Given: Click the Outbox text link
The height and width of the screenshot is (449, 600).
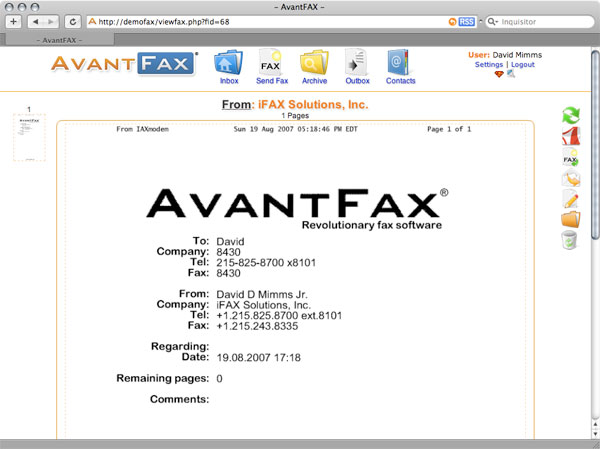Looking at the screenshot, I should [357, 81].
